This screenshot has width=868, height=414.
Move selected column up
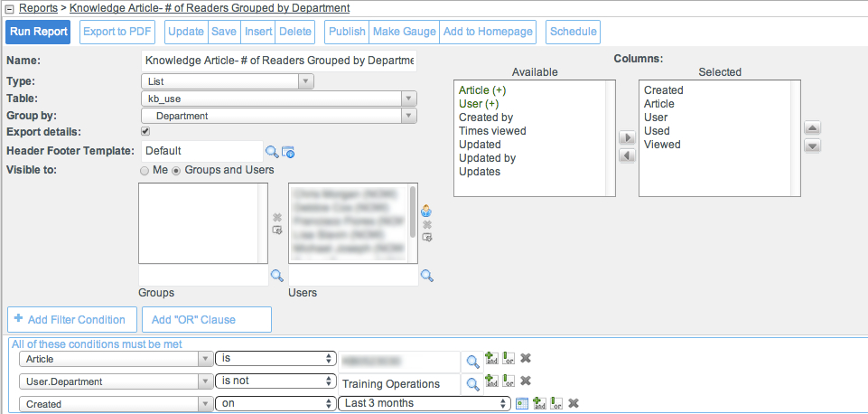[x=812, y=128]
